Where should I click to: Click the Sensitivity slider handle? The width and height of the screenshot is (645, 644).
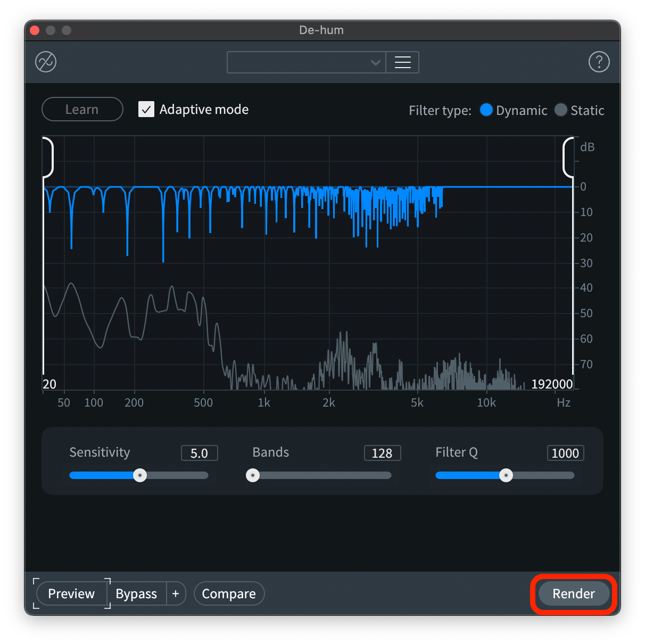(140, 475)
